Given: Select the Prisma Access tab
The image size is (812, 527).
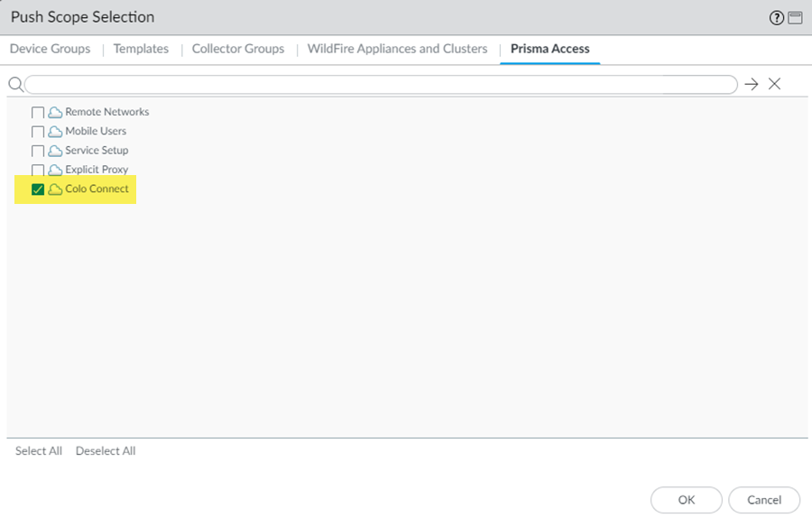Looking at the screenshot, I should click(550, 49).
